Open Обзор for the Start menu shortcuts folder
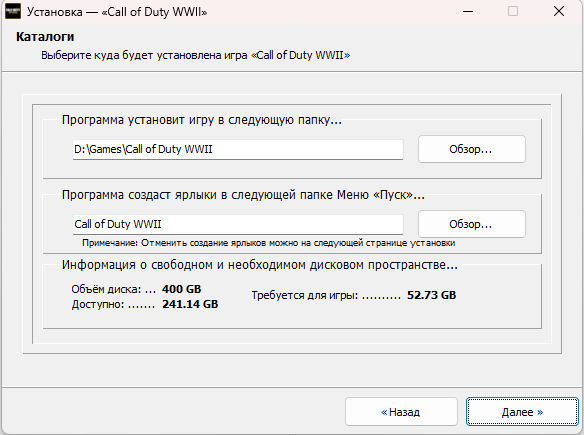Image resolution: width=584 pixels, height=435 pixels. pos(472,224)
